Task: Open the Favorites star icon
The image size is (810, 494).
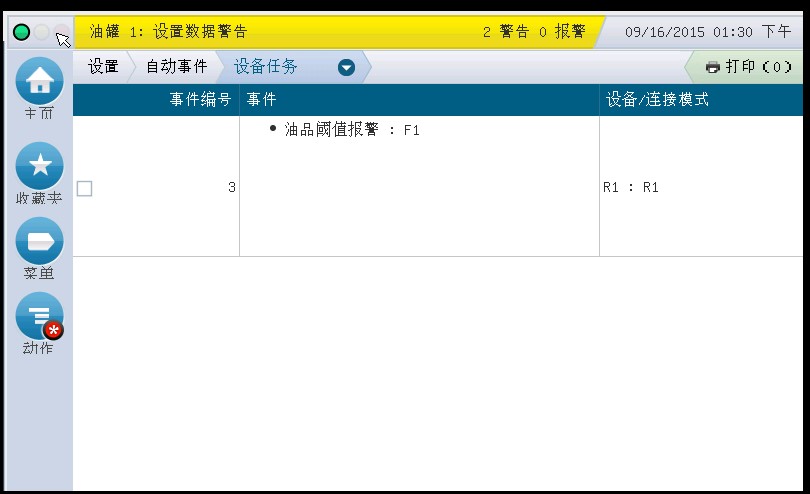Action: 39,165
